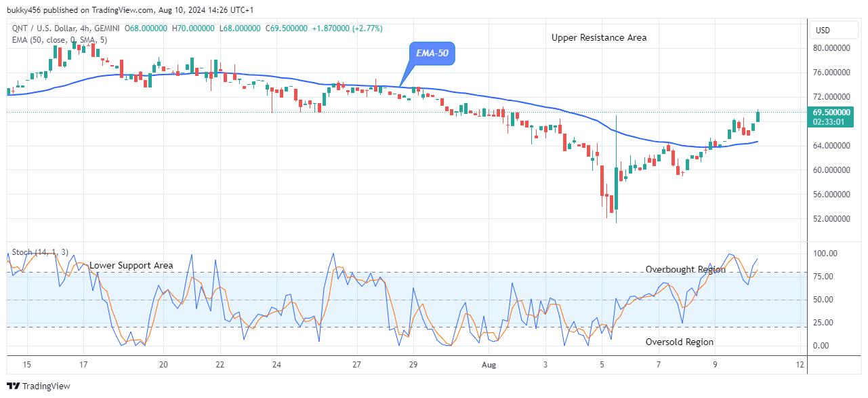Click the 20 date marker on time axis
This screenshot has width=868, height=398.
[x=163, y=365]
